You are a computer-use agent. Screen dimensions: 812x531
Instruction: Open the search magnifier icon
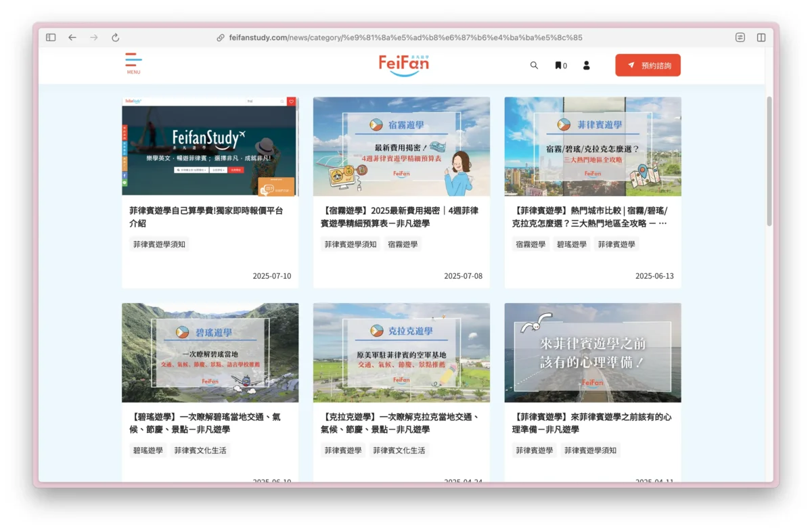(x=534, y=66)
